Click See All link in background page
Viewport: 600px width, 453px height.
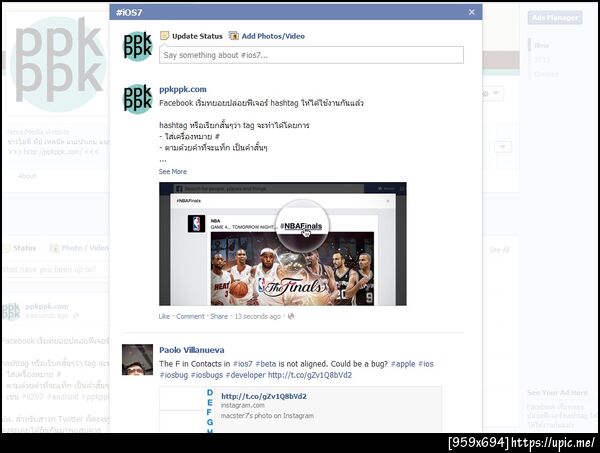(x=499, y=250)
